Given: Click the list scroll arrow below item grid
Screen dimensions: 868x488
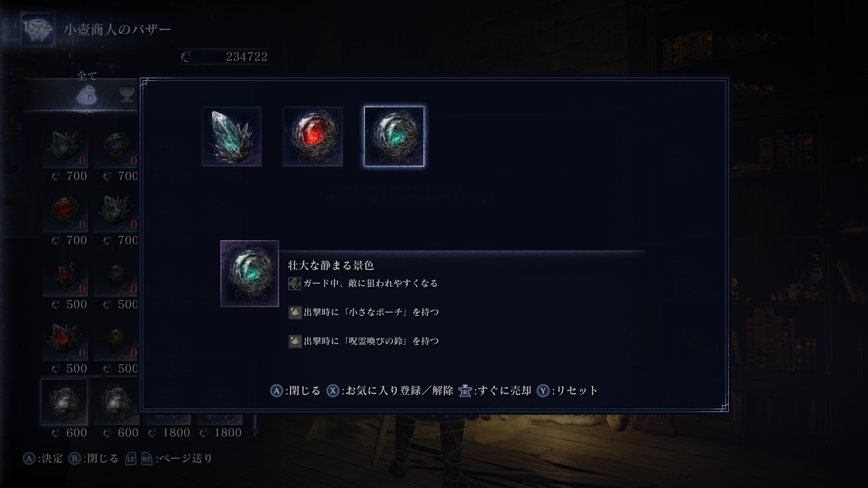Looking at the screenshot, I should point(255,429).
